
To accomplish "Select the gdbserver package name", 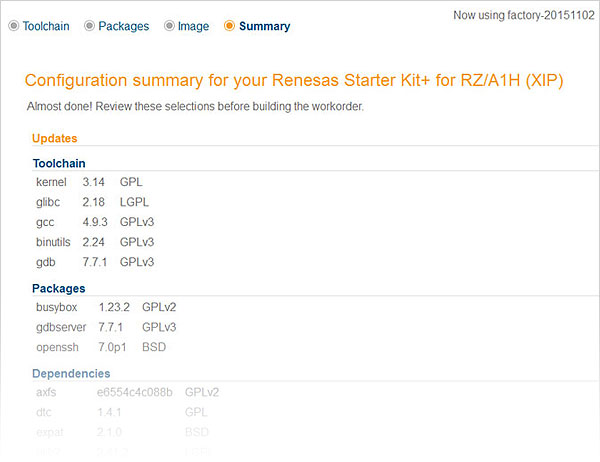I will [x=61, y=327].
